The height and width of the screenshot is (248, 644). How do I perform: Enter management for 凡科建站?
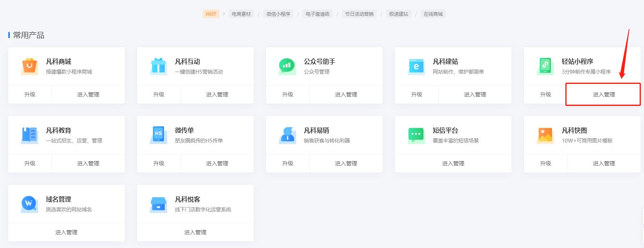(475, 94)
